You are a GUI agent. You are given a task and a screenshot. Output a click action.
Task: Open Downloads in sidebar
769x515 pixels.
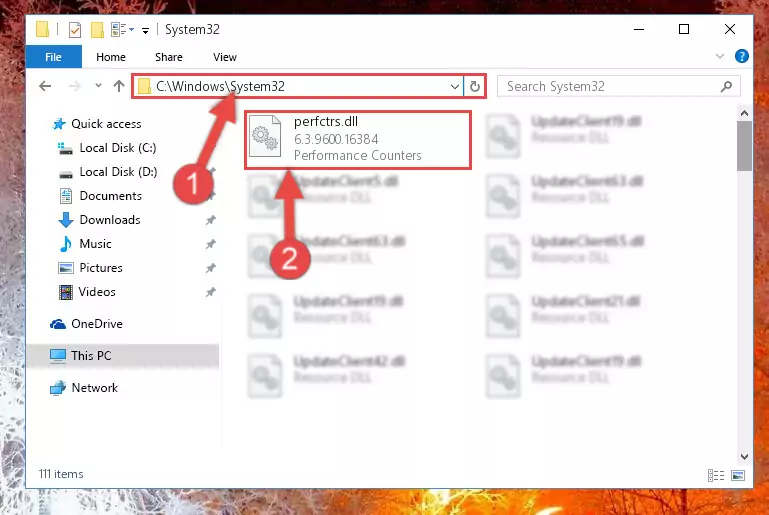110,220
